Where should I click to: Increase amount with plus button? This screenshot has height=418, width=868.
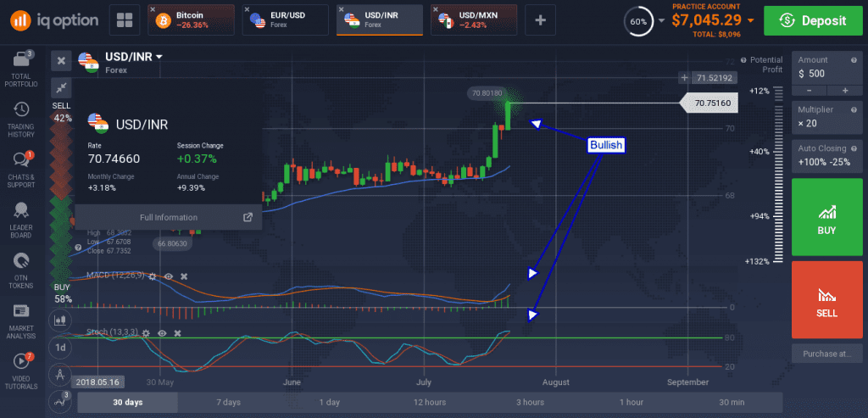[x=845, y=90]
